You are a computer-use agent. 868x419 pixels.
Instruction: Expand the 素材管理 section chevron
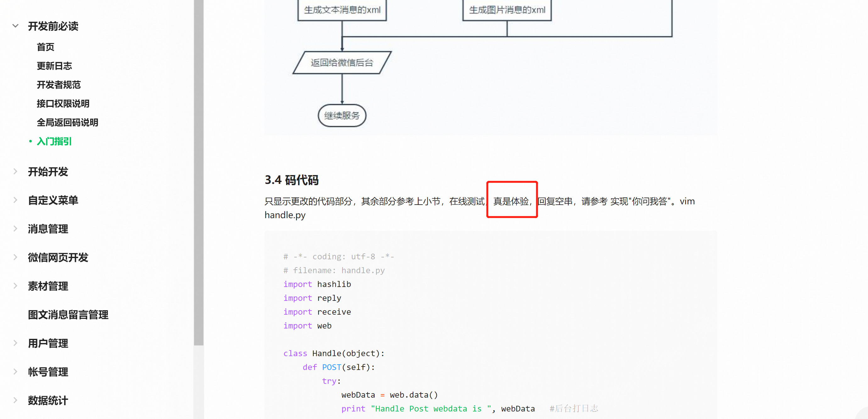click(x=15, y=286)
